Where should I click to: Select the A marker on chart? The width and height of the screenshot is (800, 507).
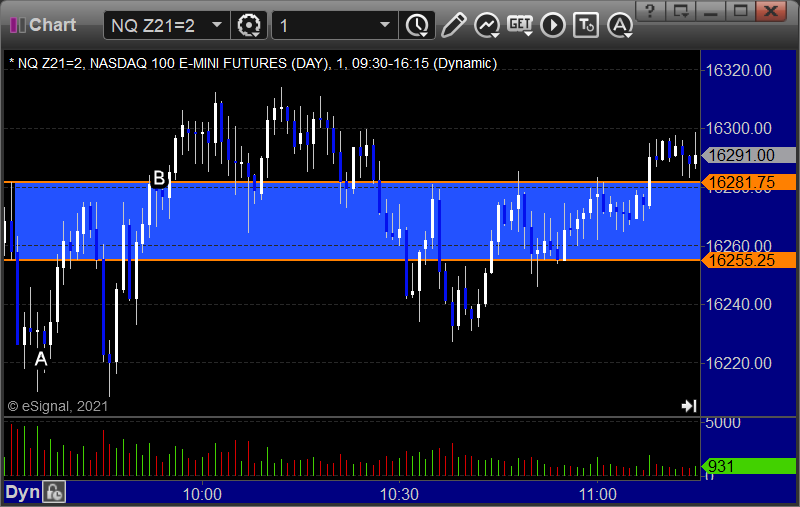coord(41,359)
